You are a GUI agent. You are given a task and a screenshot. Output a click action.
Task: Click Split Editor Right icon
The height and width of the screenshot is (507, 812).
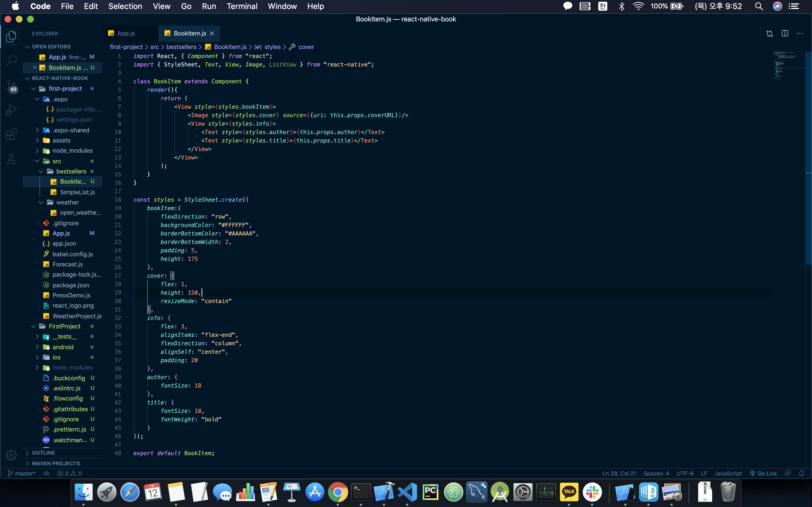pos(785,34)
